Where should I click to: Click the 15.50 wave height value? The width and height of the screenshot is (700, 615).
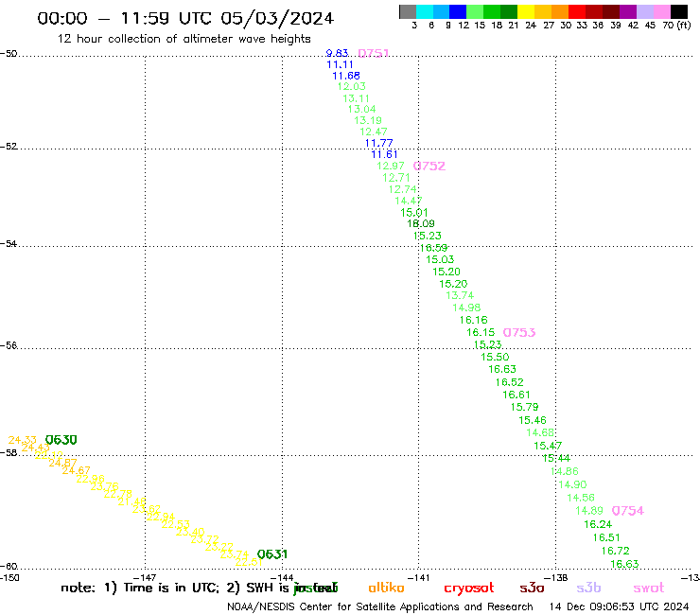pos(495,358)
